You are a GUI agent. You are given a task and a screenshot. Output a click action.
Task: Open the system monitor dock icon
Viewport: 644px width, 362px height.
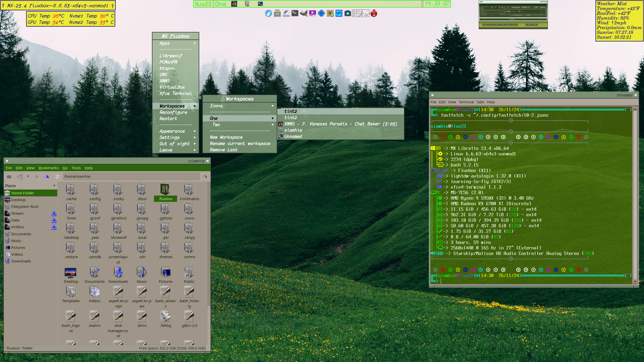339,13
